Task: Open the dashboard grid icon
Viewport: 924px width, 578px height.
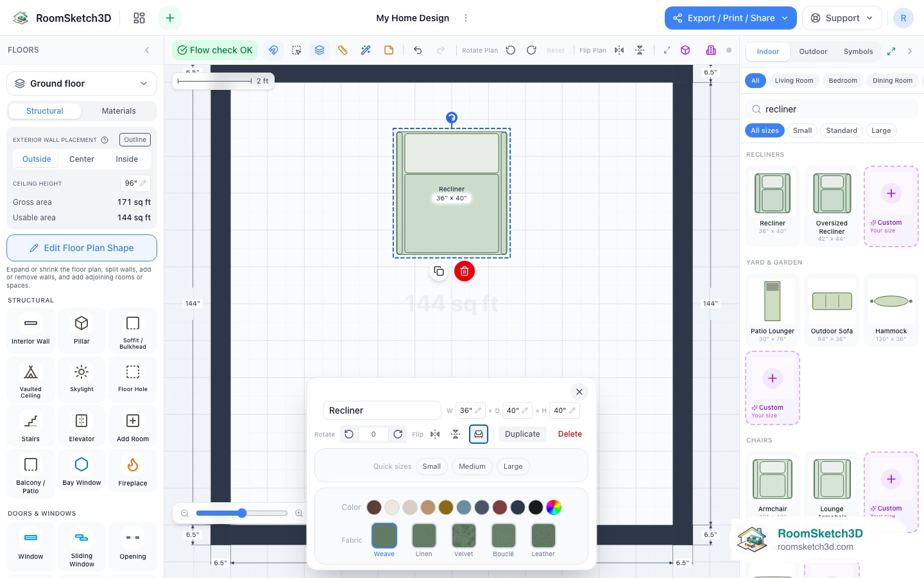Action: point(139,18)
